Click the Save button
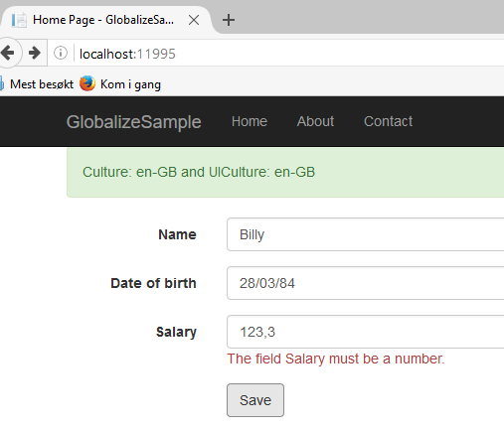Screen dimensions: 504x432 point(255,400)
